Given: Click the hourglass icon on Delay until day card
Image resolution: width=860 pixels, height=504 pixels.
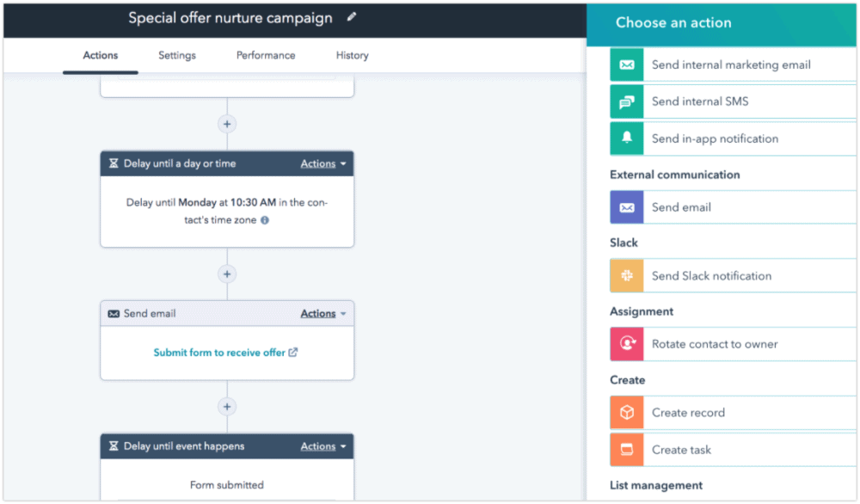Looking at the screenshot, I should coord(114,163).
